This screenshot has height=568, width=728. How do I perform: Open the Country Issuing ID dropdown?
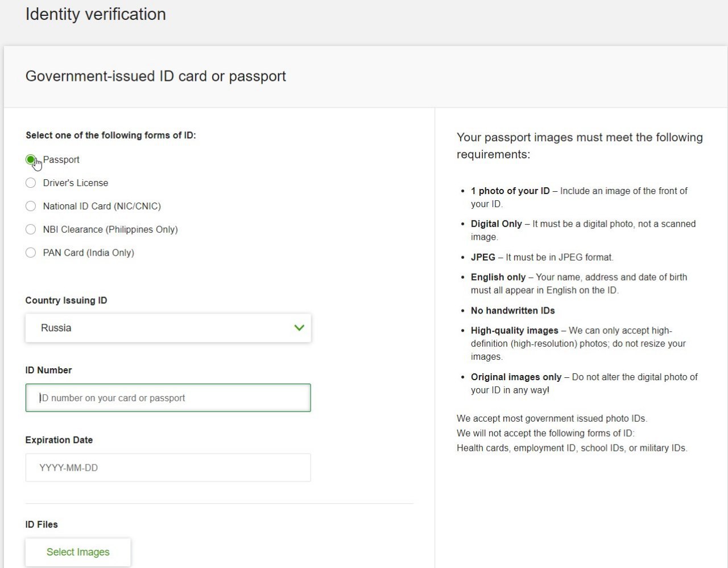click(x=168, y=328)
